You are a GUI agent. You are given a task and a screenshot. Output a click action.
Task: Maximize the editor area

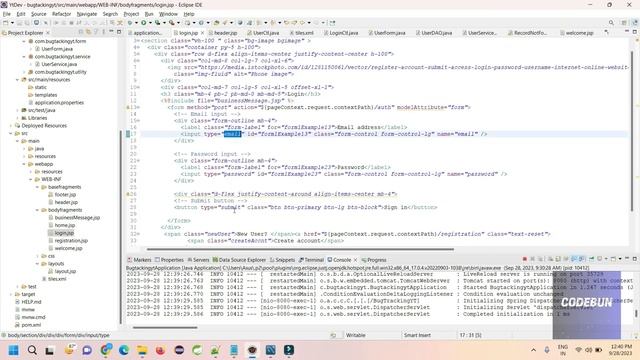[x=634, y=32]
